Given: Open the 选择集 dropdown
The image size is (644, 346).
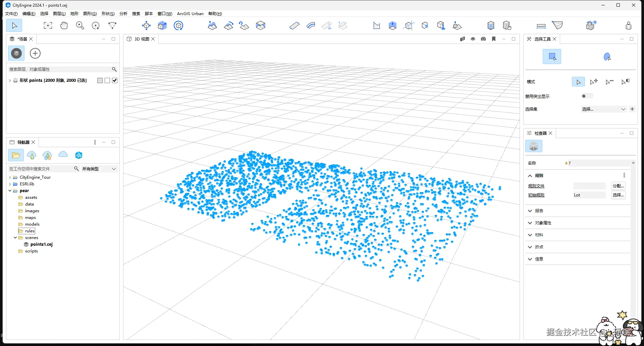Looking at the screenshot, I should pyautogui.click(x=603, y=109).
